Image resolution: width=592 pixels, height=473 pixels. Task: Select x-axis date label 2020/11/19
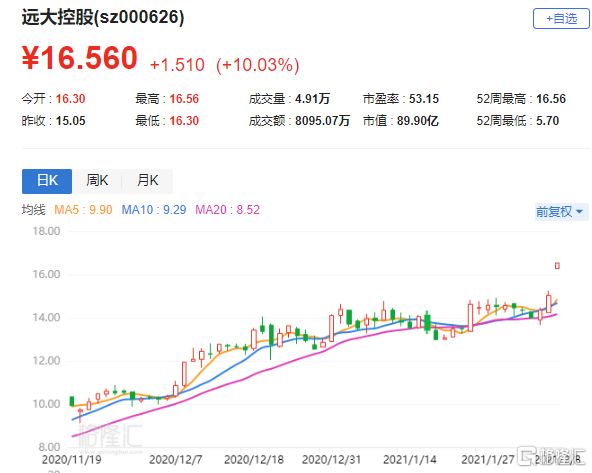[x=72, y=460]
